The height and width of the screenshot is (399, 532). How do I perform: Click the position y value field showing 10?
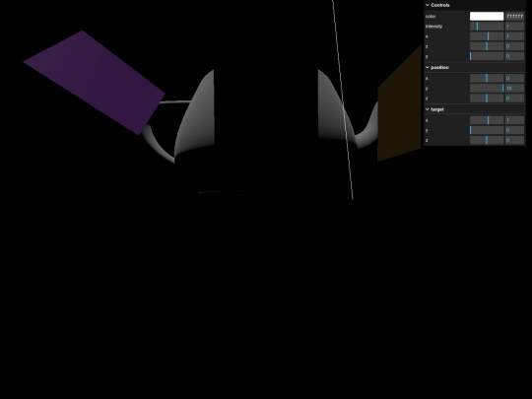514,89
